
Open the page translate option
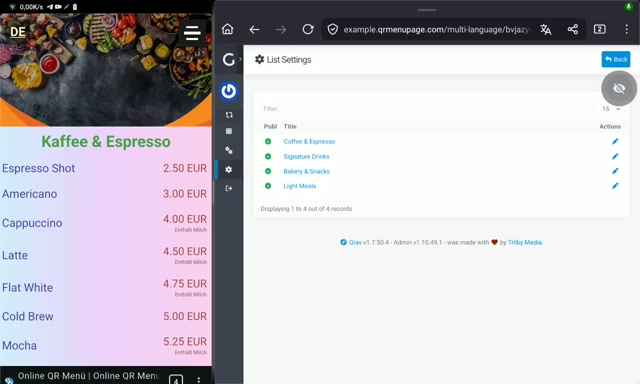546,29
